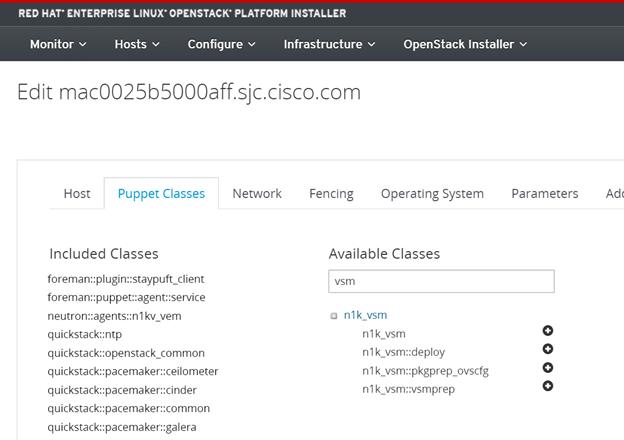Remove quickstack::pacemaker::cinder included class

point(122,390)
